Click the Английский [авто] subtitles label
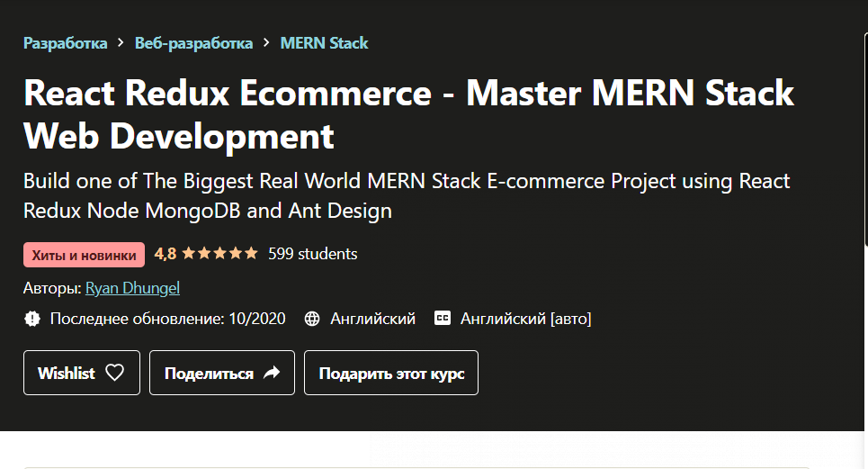This screenshot has height=469, width=868. click(525, 318)
